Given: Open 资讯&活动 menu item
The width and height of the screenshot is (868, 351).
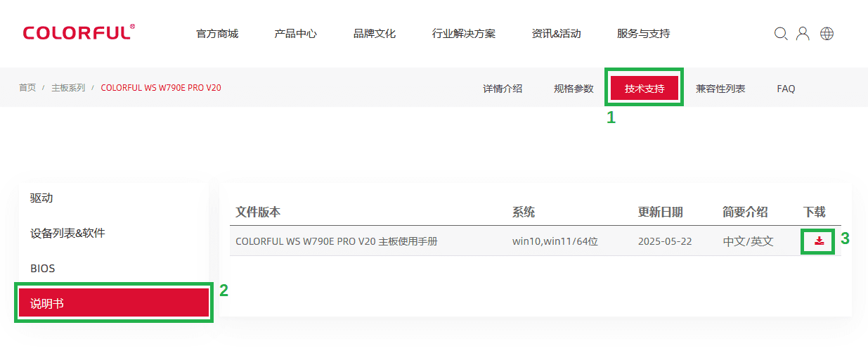Looking at the screenshot, I should [x=557, y=34].
